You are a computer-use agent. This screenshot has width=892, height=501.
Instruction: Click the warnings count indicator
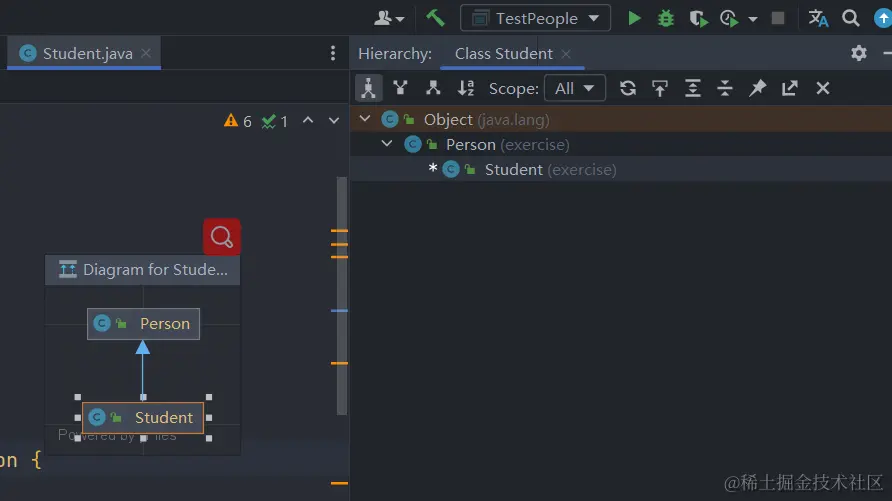(238, 121)
